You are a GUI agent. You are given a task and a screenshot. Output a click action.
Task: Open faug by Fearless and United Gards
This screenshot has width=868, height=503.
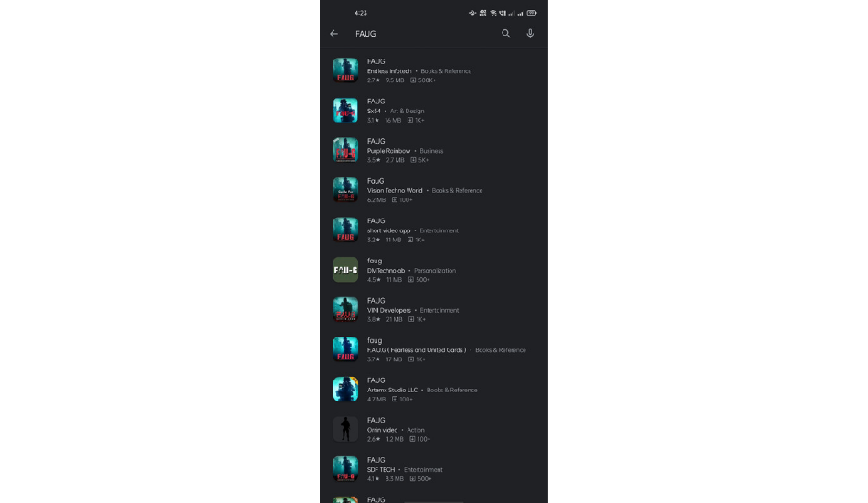434,349
